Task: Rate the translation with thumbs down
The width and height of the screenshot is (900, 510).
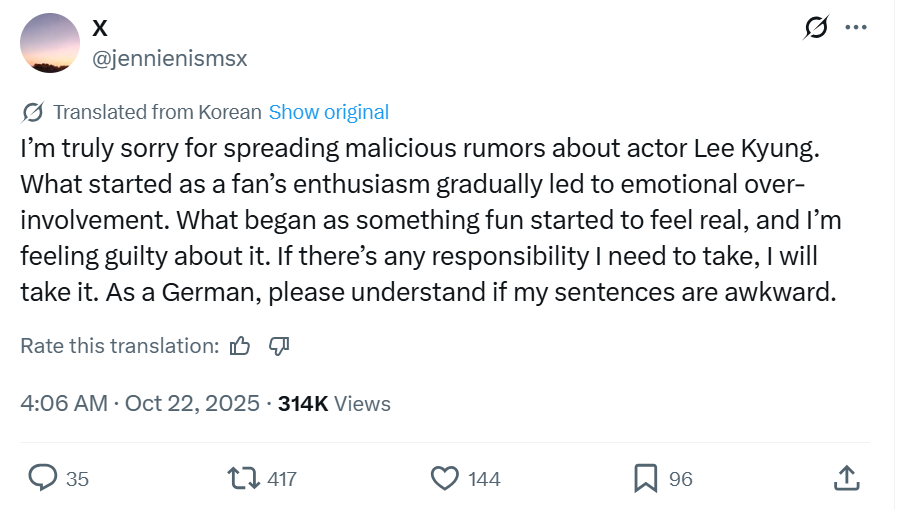Action: 280,346
